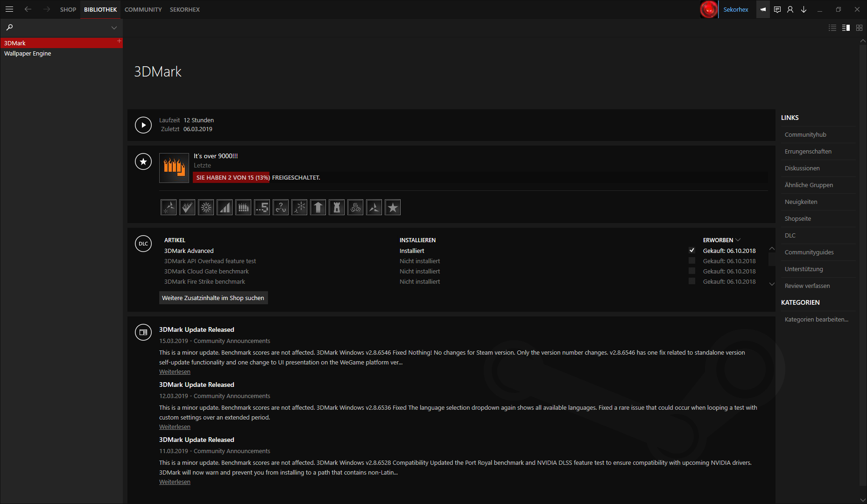Open the Community tab
Screen dimensions: 867x504
pyautogui.click(x=143, y=9)
